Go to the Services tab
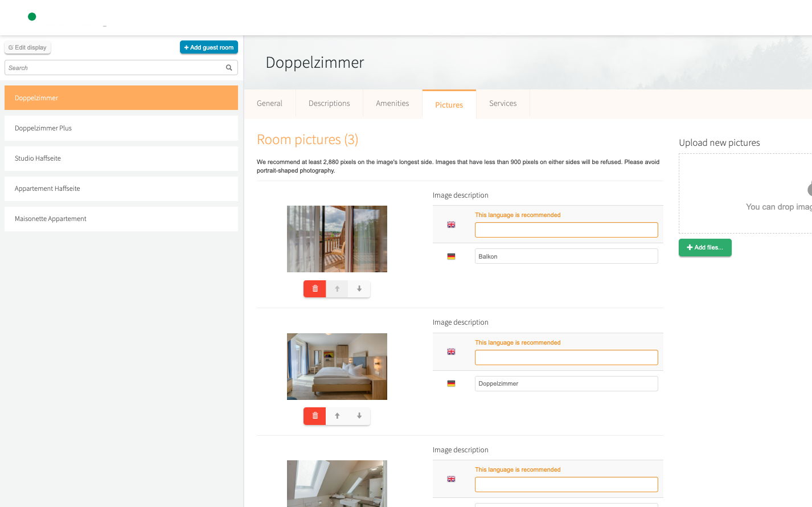Viewport: 812px width, 507px height. 503,104
